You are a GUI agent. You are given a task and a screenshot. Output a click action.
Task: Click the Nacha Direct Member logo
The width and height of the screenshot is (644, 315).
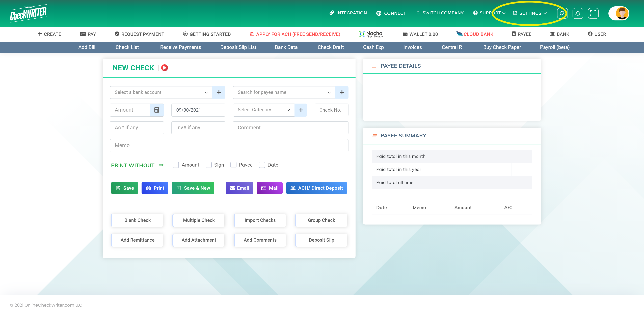click(371, 34)
